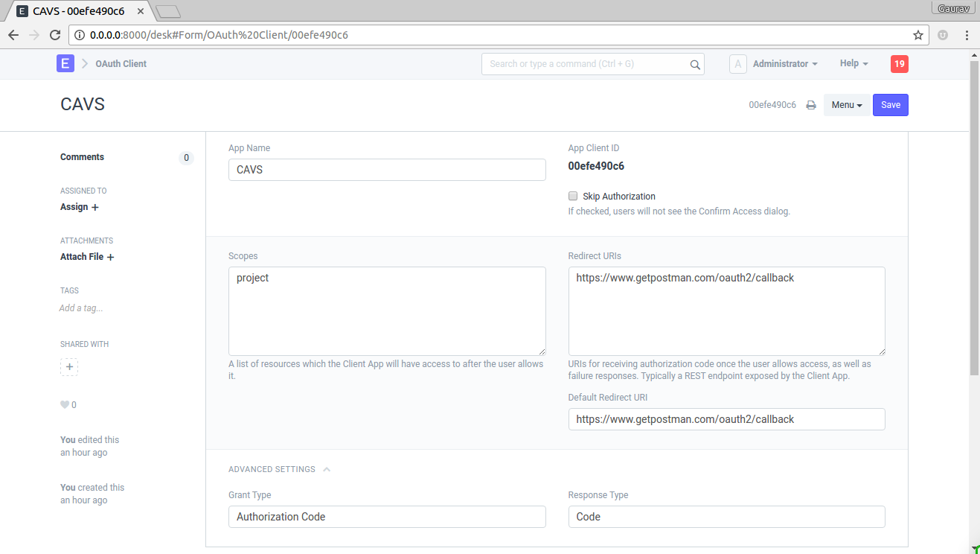The image size is (980, 554).
Task: Click the breadcrumb chevron before OAuth Client
Action: 85,63
